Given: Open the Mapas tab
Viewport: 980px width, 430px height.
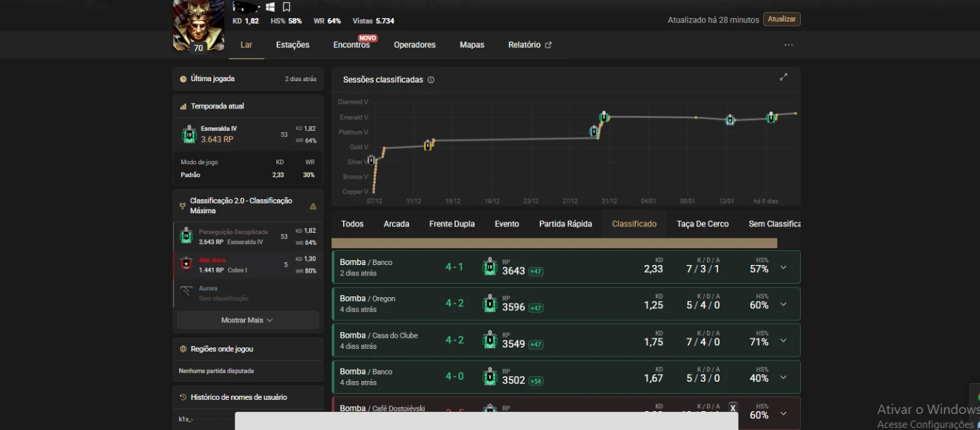Looking at the screenshot, I should (472, 45).
